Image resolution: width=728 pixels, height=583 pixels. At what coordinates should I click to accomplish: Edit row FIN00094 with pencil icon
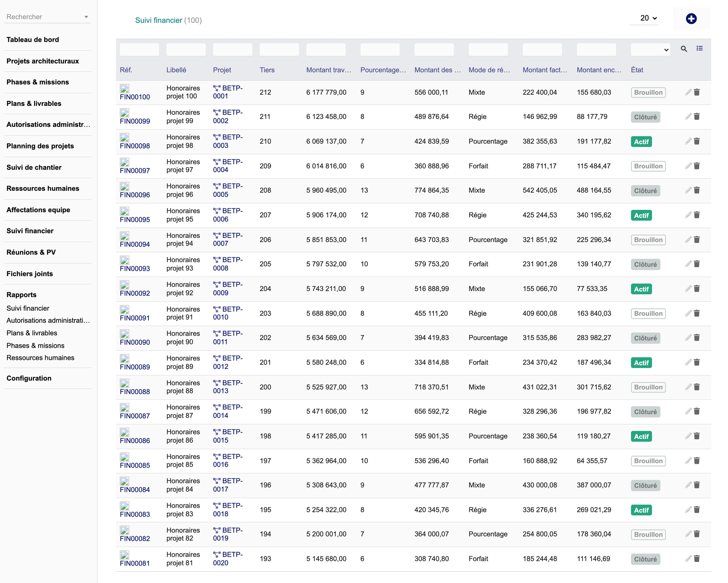pyautogui.click(x=688, y=239)
